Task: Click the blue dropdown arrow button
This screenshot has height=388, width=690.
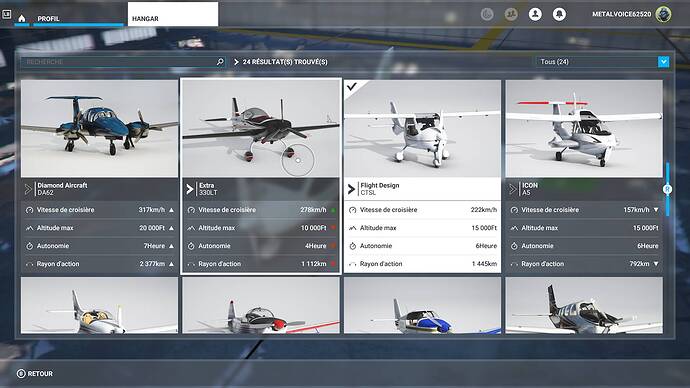Action: point(664,62)
